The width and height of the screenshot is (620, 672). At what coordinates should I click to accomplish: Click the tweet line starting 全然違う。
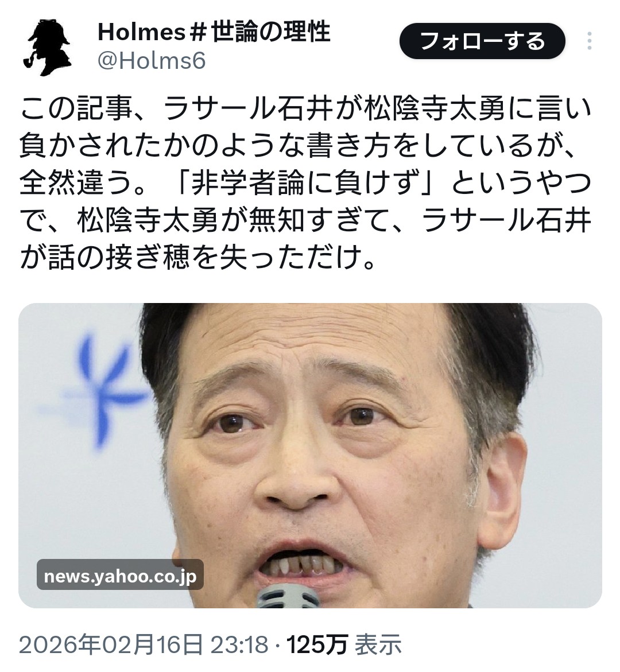305,184
